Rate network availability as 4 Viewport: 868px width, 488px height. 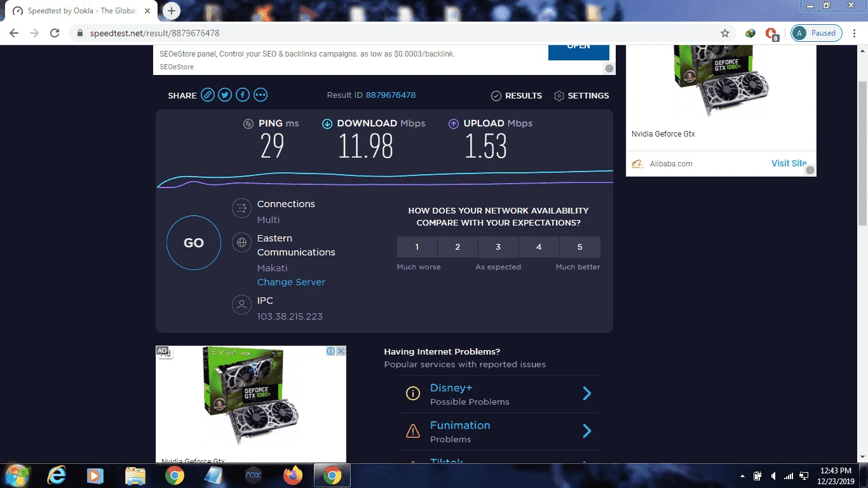pyautogui.click(x=539, y=247)
